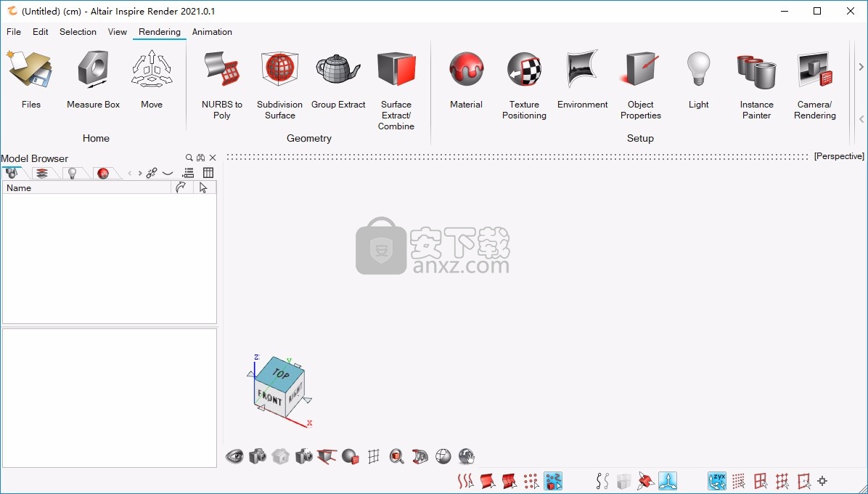This screenshot has width=868, height=494.
Task: Switch to the materials tab in Model Browser
Action: click(102, 174)
